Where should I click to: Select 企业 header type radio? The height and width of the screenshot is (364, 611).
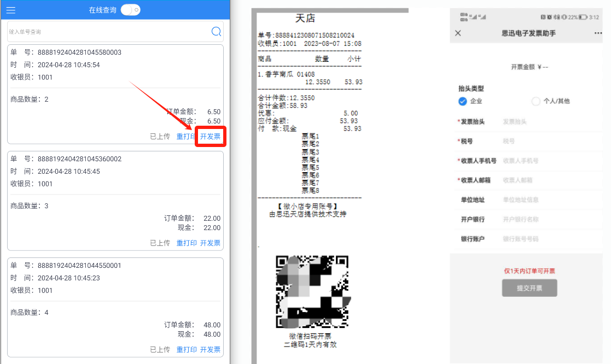pyautogui.click(x=463, y=101)
